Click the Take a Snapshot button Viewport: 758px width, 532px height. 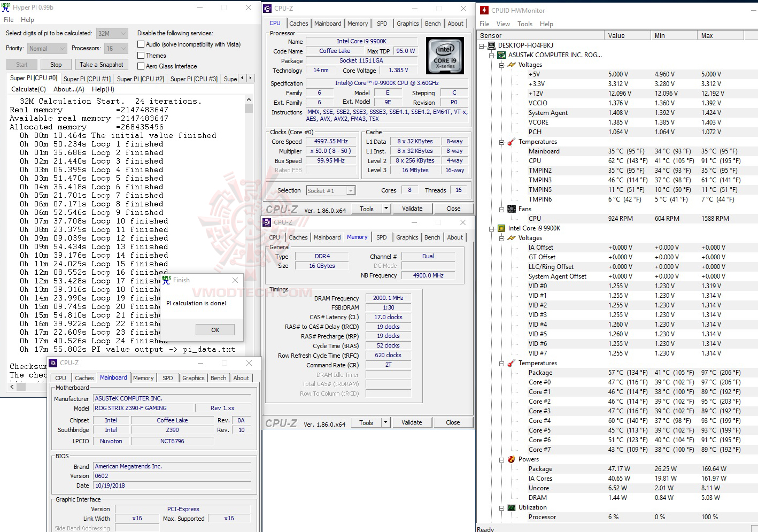tap(102, 65)
